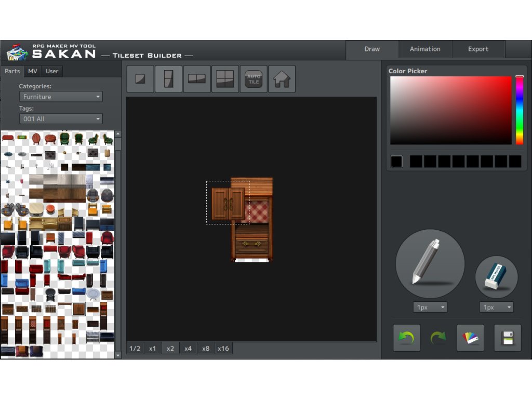
Task: Toggle the AUTO TILE mode button
Action: tap(254, 79)
